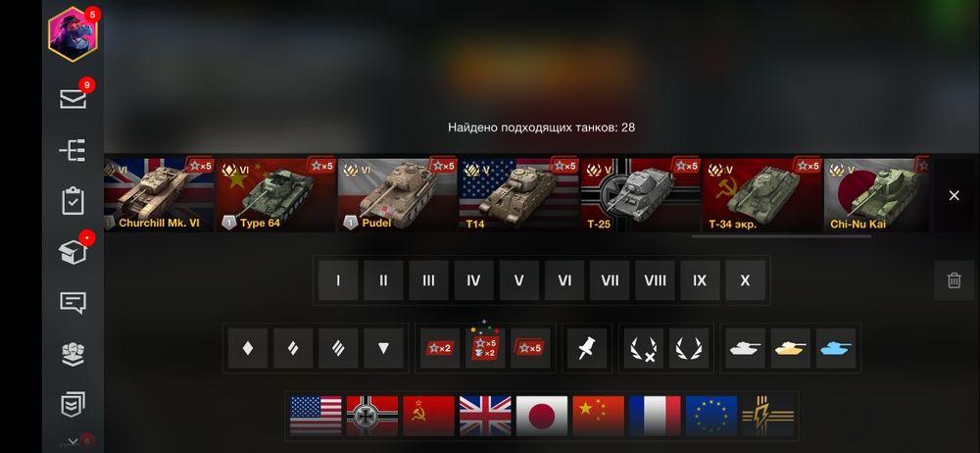Open the mail inbox icon
The width and height of the screenshot is (980, 453).
(x=73, y=99)
